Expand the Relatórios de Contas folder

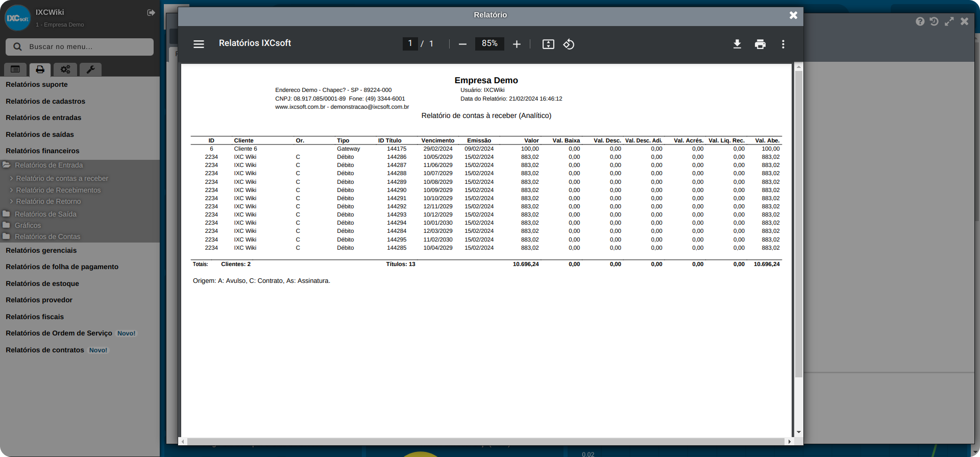click(x=47, y=237)
